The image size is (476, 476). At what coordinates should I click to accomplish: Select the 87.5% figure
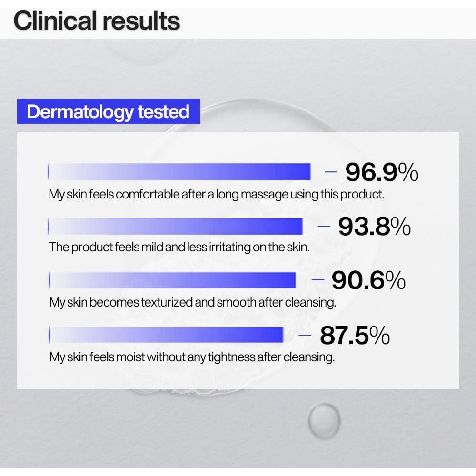click(355, 335)
